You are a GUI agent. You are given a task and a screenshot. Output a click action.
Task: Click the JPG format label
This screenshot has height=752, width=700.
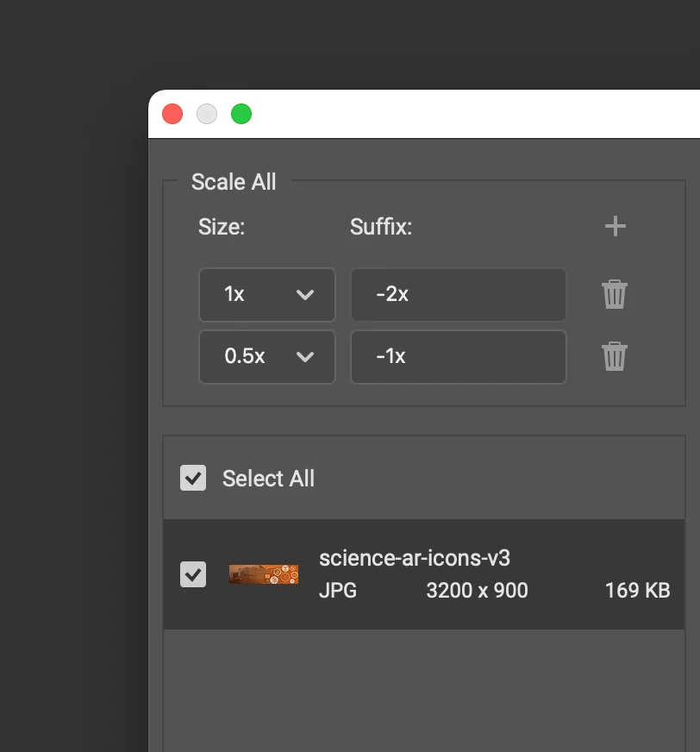coord(338,591)
